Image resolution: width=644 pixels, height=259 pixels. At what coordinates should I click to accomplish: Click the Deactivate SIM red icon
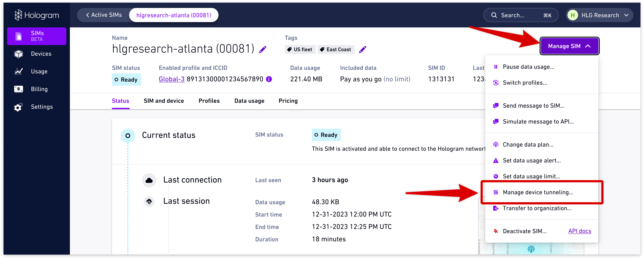(x=496, y=231)
